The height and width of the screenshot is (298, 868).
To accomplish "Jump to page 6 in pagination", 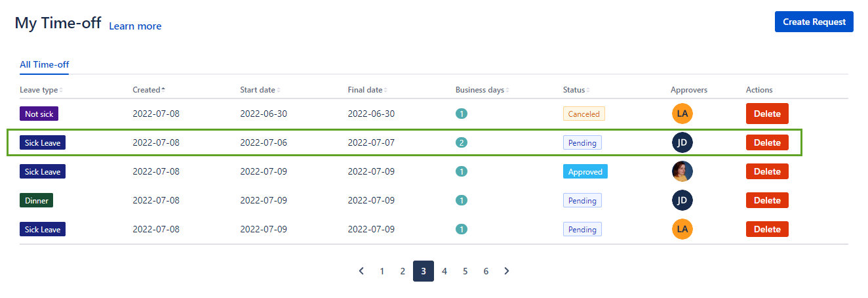I will pos(486,271).
